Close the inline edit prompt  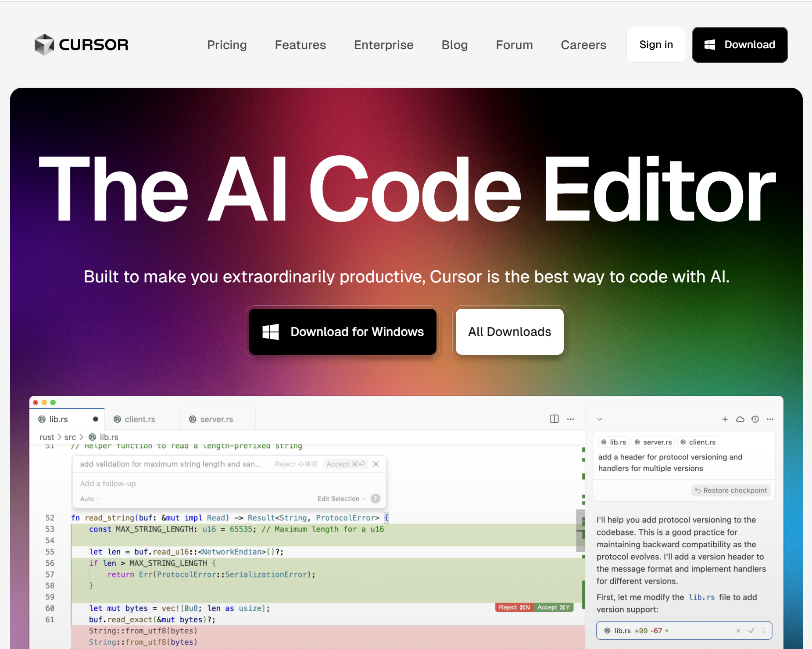376,464
